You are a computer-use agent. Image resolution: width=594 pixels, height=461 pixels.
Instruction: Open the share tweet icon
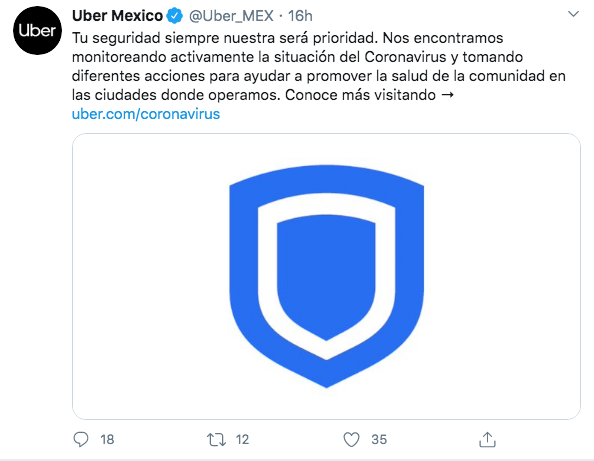[x=487, y=439]
